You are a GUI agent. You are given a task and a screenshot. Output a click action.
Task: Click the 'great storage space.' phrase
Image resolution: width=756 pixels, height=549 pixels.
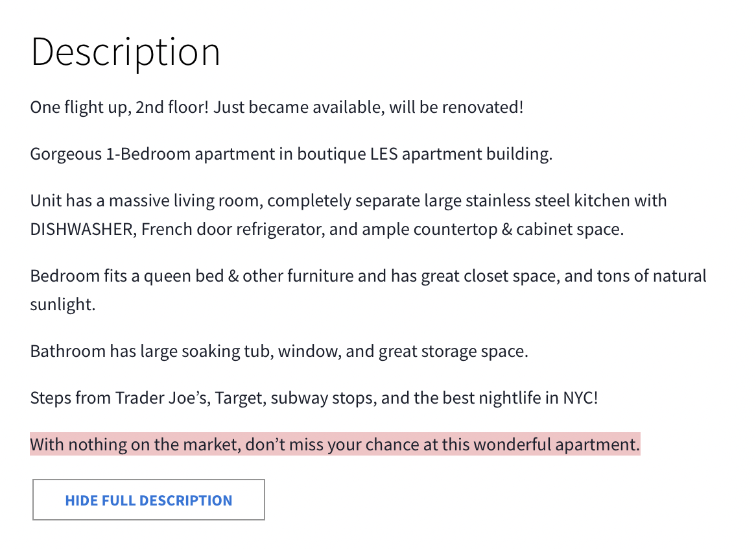tap(453, 352)
